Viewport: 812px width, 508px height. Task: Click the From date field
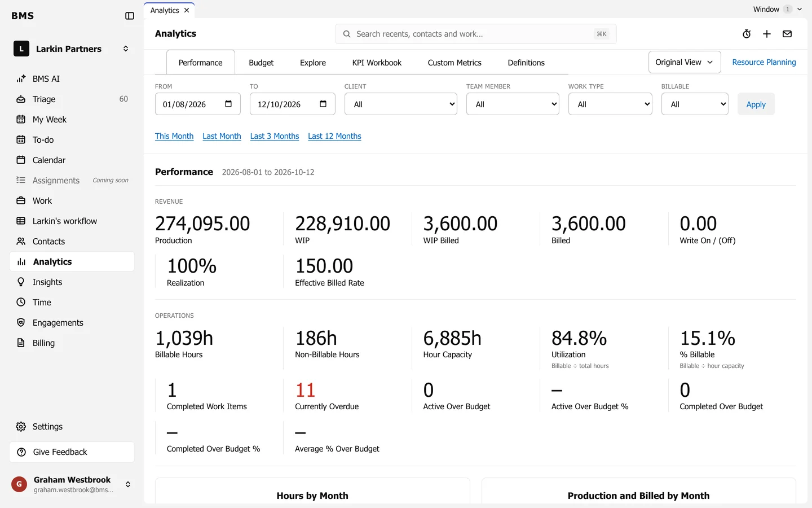(x=198, y=104)
